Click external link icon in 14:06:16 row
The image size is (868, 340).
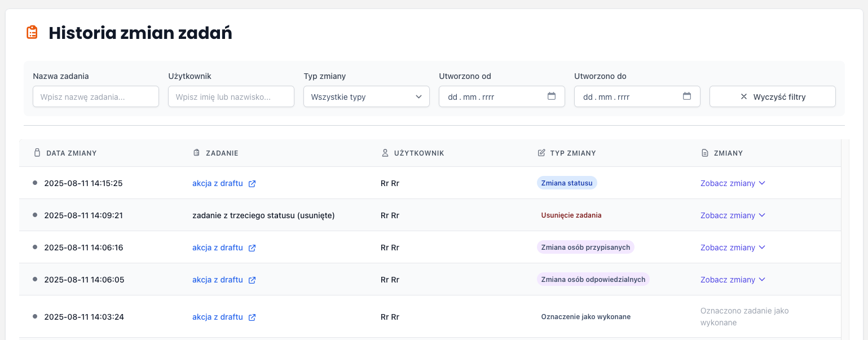pyautogui.click(x=252, y=248)
